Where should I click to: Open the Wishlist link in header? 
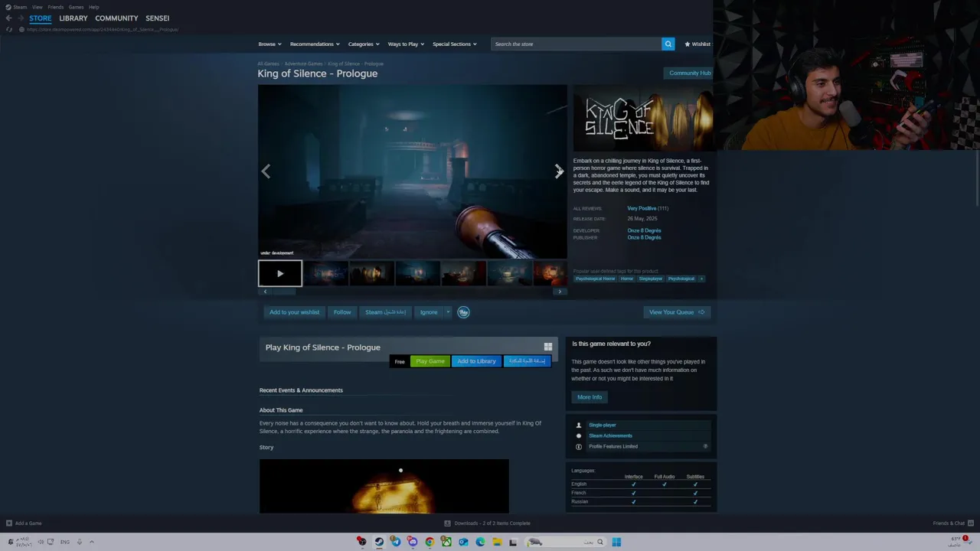pos(697,44)
